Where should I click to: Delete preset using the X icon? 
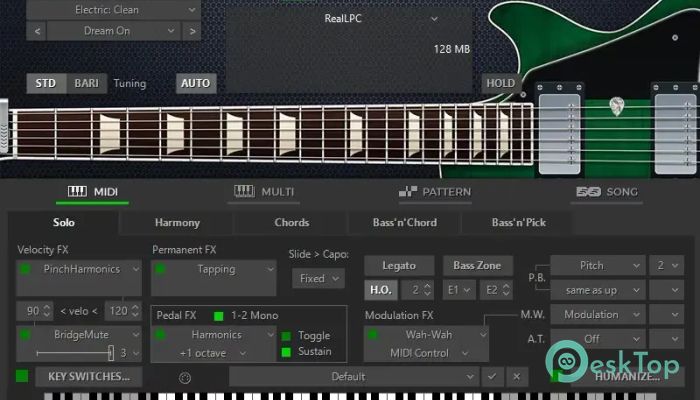click(516, 377)
